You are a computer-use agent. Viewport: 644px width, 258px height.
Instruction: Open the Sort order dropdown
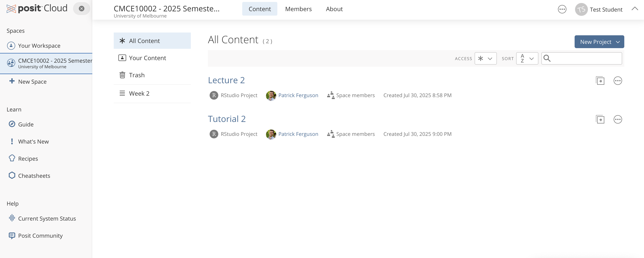527,58
